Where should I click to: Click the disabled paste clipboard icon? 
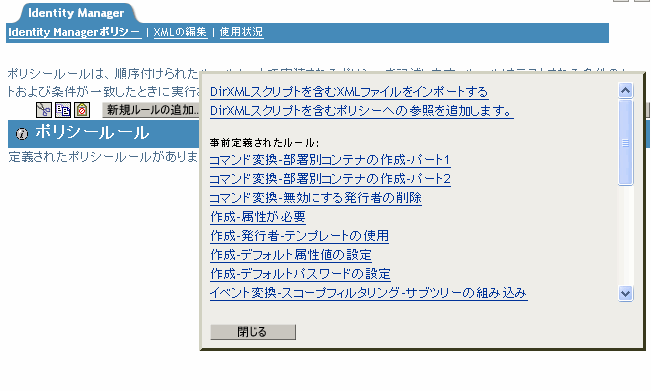(82, 110)
